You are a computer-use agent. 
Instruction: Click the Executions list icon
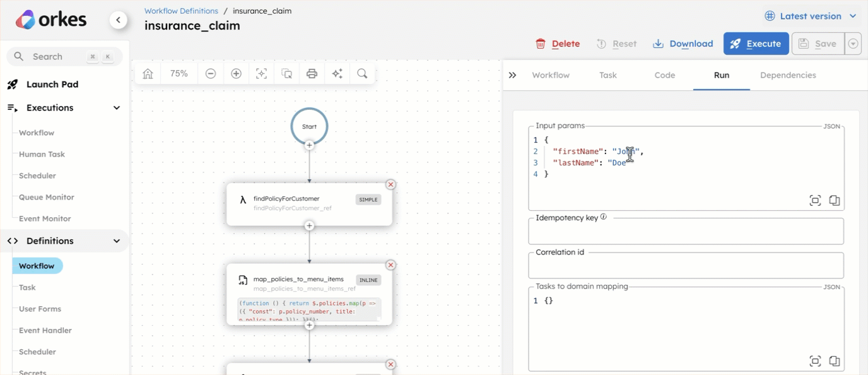(x=13, y=108)
